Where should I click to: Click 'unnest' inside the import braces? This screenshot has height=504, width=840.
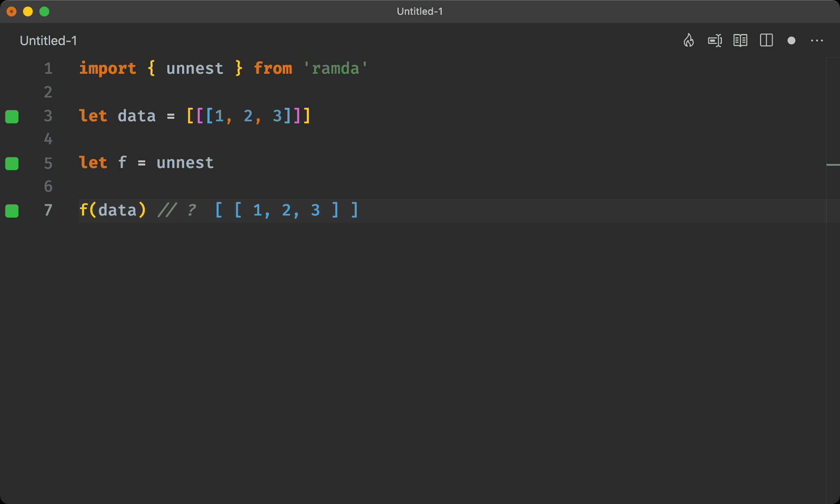pyautogui.click(x=195, y=68)
